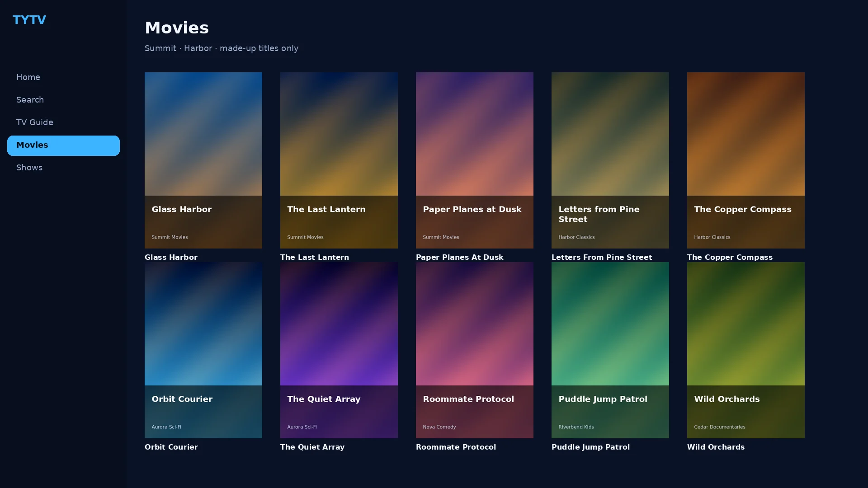
Task: Click the Wild Orchards caption text
Action: 716,447
